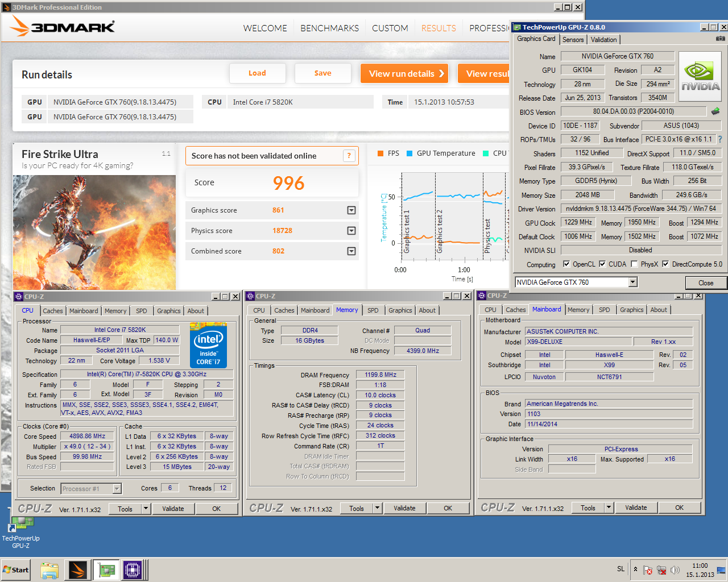Click the green CPU legend swatch
This screenshot has height=582, width=728.
point(486,153)
